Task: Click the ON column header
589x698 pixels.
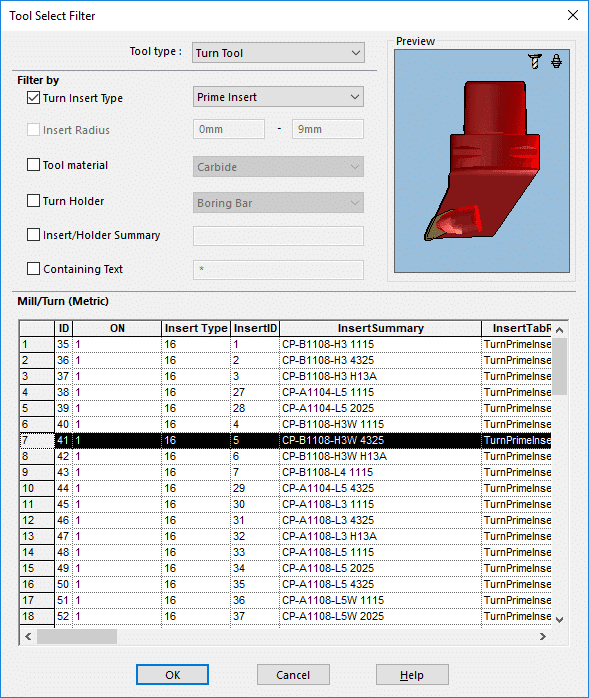Action: tap(117, 329)
